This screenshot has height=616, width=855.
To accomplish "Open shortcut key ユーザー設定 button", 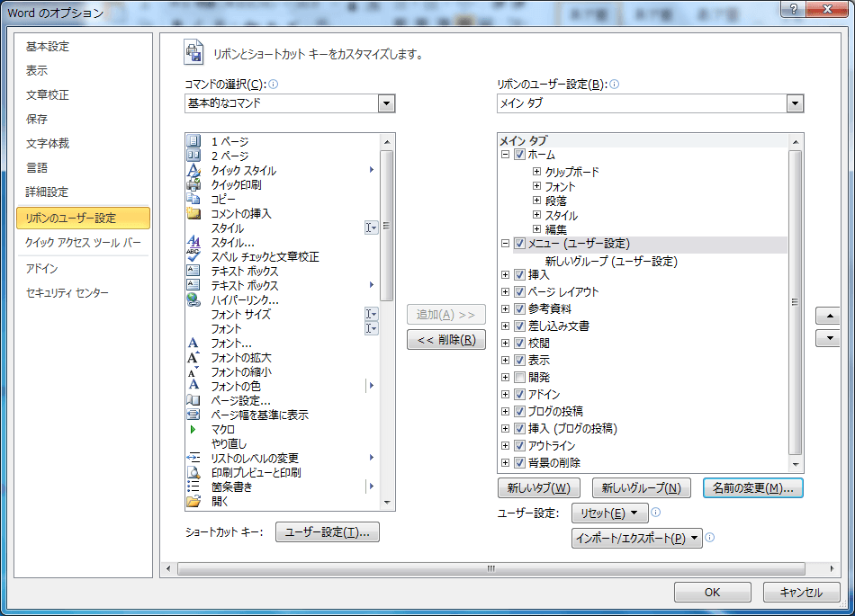I will 328,532.
